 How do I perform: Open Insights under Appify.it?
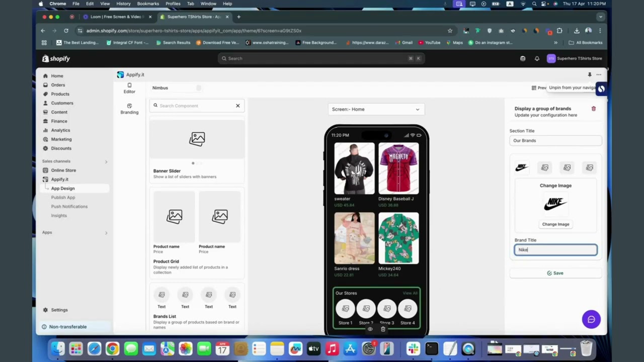(59, 216)
